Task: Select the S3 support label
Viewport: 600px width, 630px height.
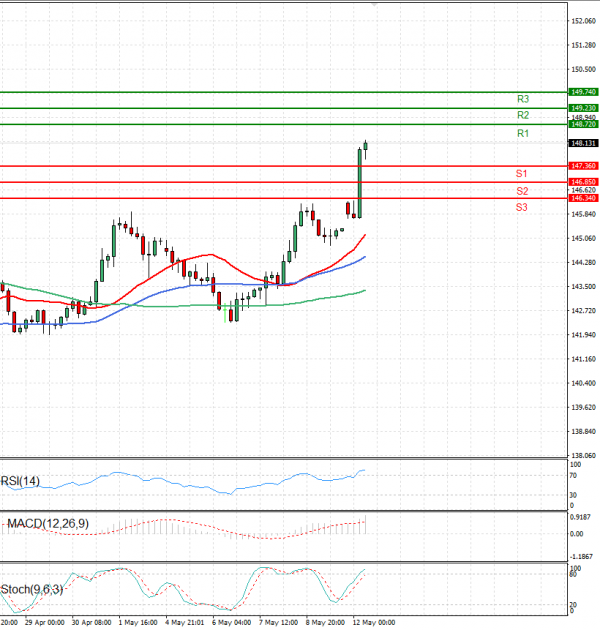Action: tap(522, 207)
